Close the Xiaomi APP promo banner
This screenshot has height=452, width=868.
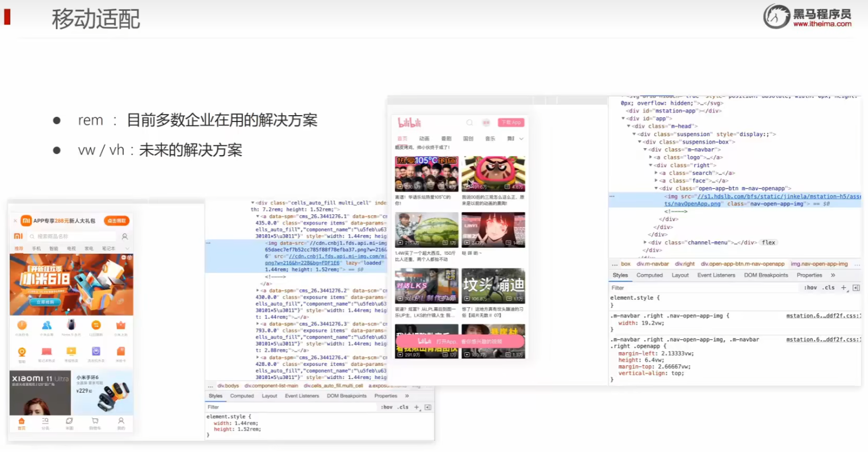(x=15, y=221)
